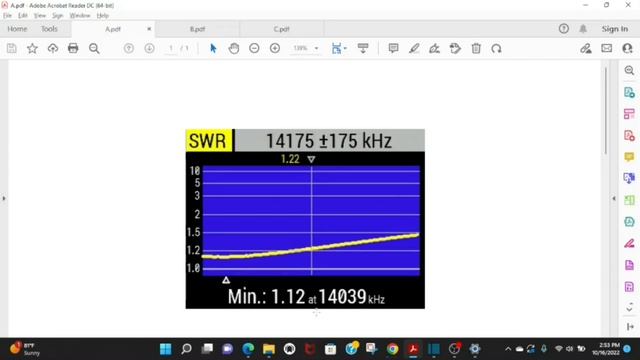Viewport: 640px width, 360px height.
Task: Select the highlight text pen tool
Action: click(414, 48)
